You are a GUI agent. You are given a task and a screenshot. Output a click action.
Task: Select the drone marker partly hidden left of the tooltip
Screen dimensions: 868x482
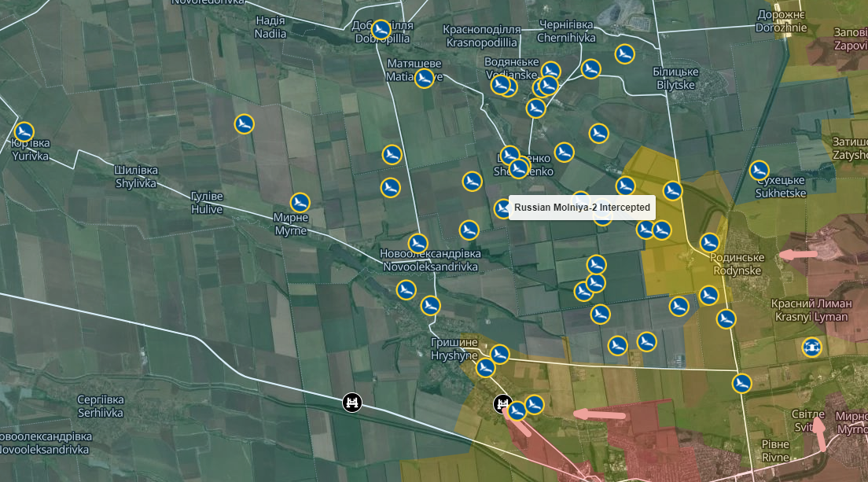coord(502,208)
